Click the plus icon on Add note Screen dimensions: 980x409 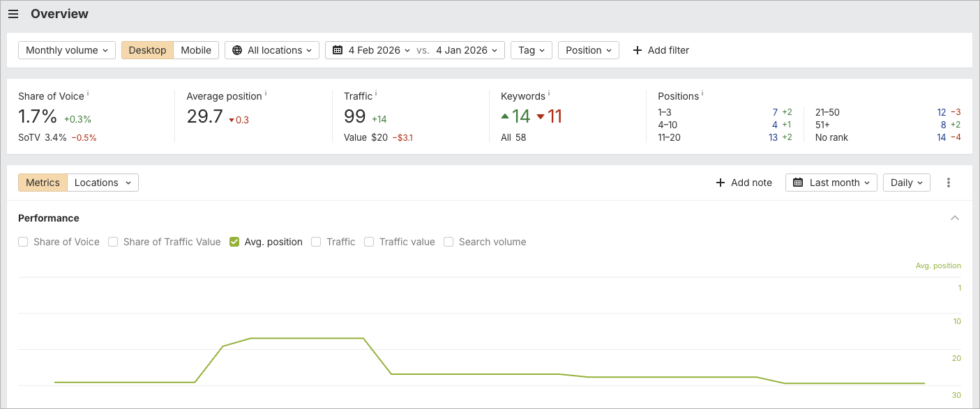tap(719, 182)
